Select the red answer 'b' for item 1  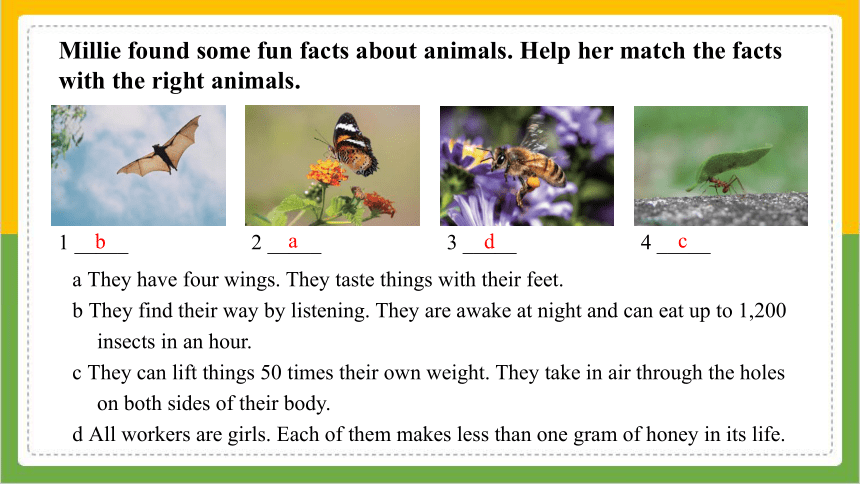pyautogui.click(x=100, y=241)
